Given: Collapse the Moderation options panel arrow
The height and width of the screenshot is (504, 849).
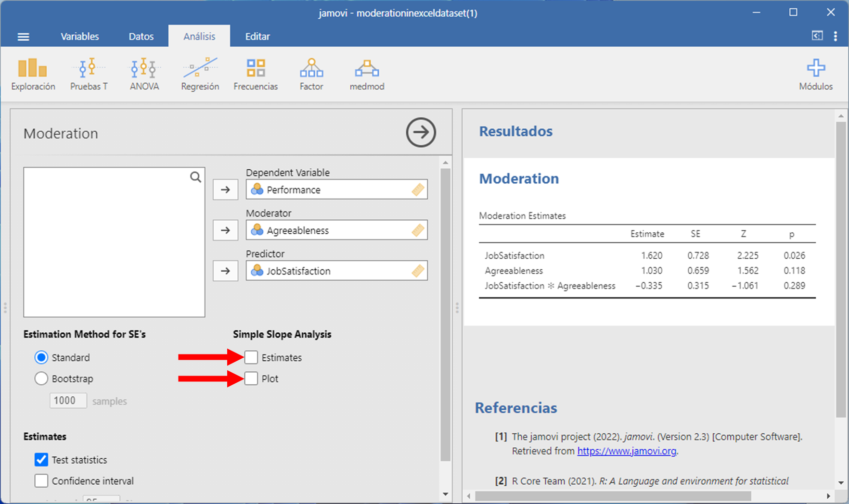Looking at the screenshot, I should point(421,132).
